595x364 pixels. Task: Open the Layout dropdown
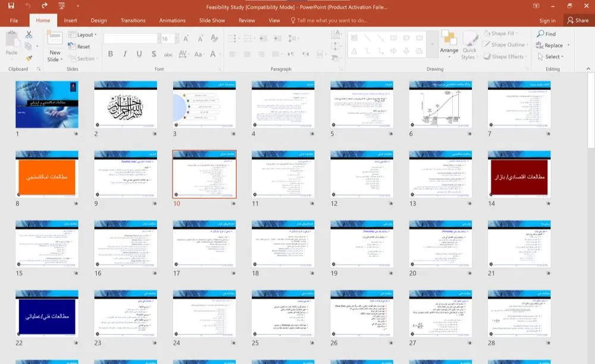click(85, 35)
